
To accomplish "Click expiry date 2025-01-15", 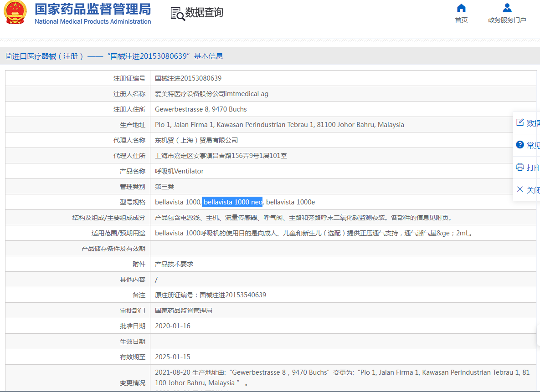I will (x=173, y=357).
